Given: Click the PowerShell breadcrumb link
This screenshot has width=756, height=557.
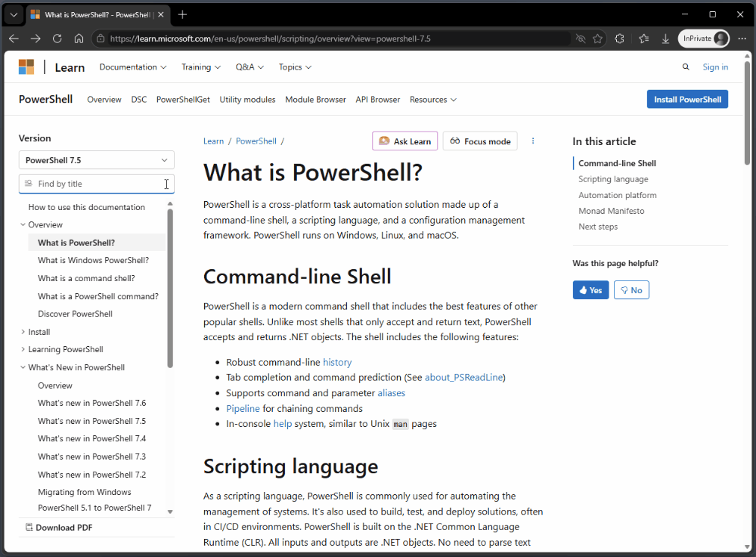Looking at the screenshot, I should (x=256, y=141).
